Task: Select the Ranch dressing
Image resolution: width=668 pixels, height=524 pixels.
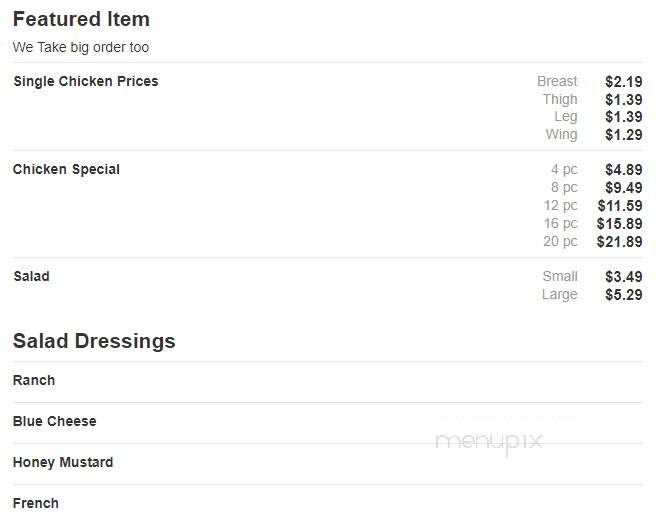Action: coord(34,380)
